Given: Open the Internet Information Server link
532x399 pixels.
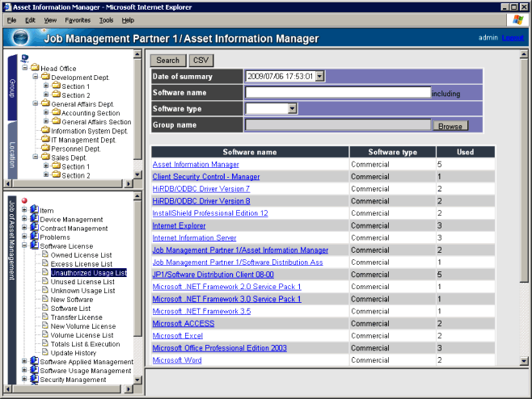Looking at the screenshot, I should pos(194,238).
